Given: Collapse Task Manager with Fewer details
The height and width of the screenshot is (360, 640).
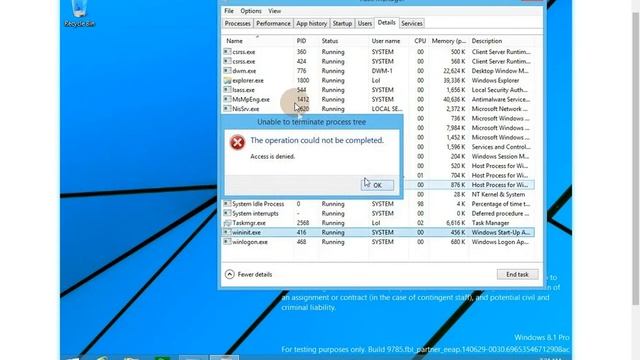Looking at the screenshot, I should (248, 274).
